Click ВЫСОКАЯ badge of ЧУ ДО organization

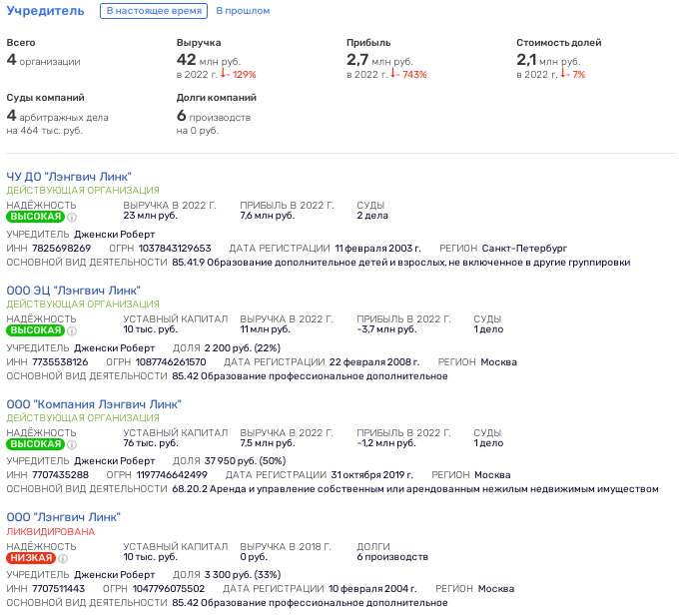(36, 217)
